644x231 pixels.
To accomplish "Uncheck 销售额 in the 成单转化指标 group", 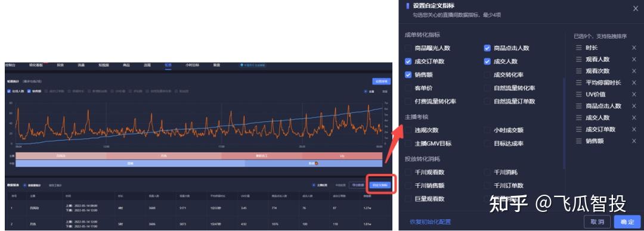I will (x=408, y=74).
